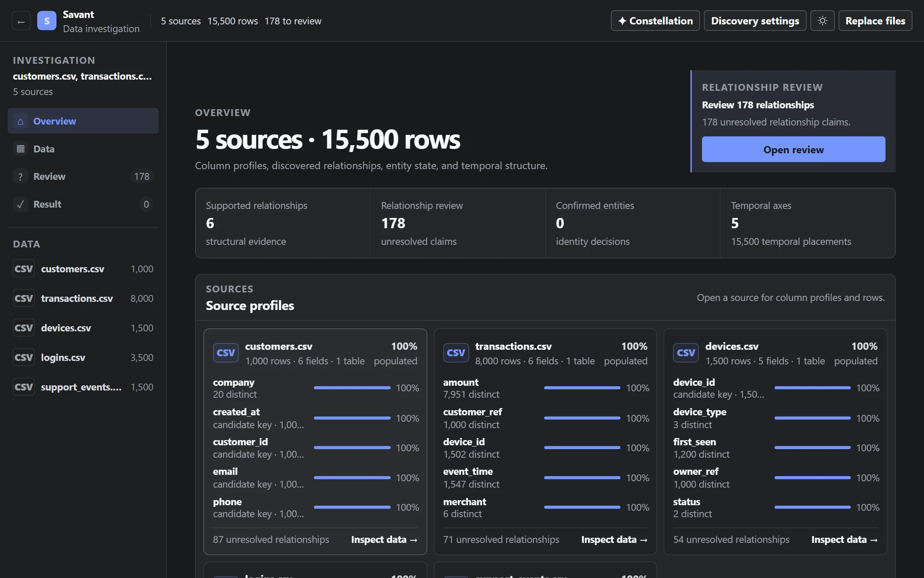
Task: Open transactions.csv in the sidebar list
Action: click(83, 298)
